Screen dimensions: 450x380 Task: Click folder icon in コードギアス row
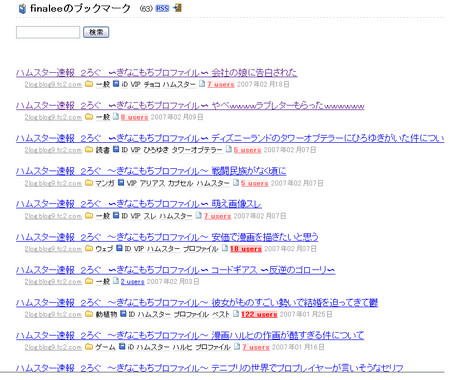pos(89,281)
